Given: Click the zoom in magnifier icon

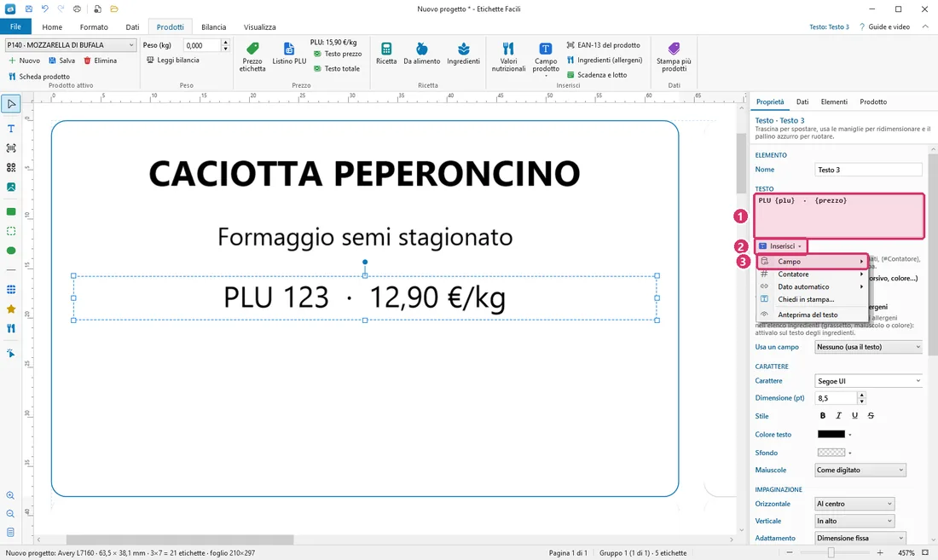Looking at the screenshot, I should (x=10, y=495).
